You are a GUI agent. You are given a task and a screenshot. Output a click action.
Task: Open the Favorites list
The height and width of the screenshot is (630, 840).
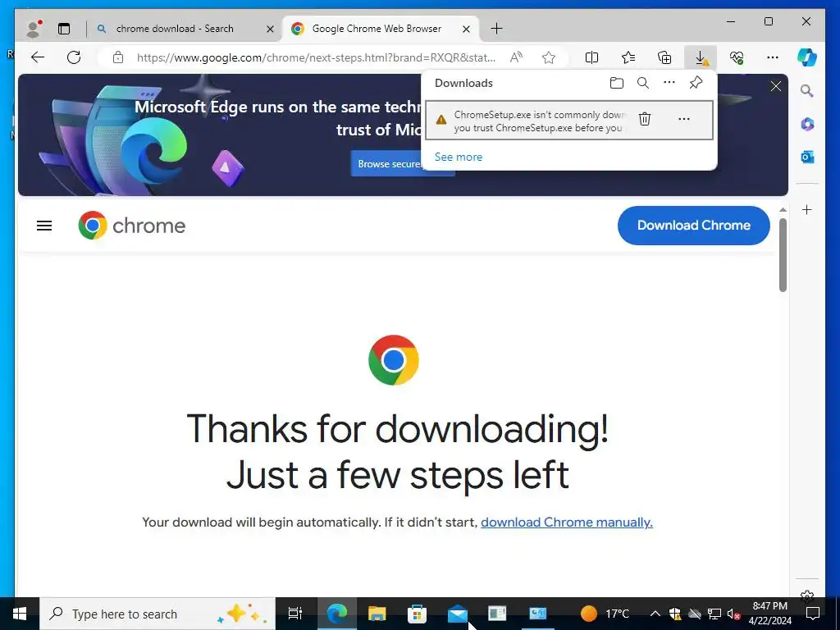[x=628, y=57]
